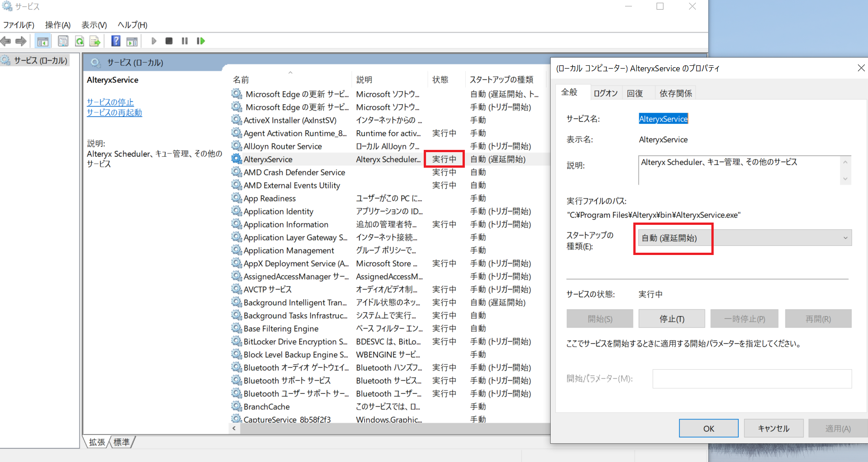Click gear icon of AllJoyn Router Service row
This screenshot has width=868, height=462.
click(237, 146)
